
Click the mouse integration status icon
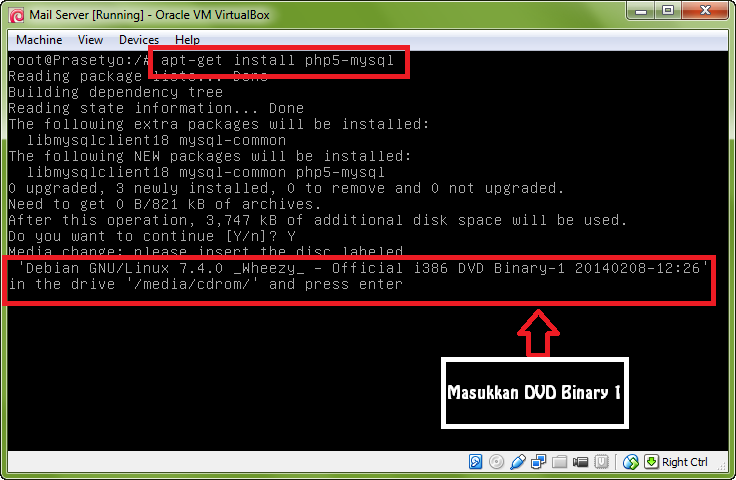click(631, 462)
